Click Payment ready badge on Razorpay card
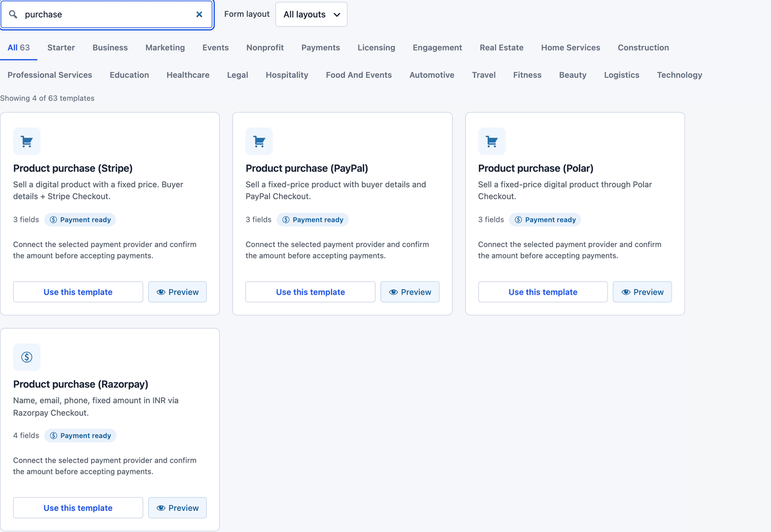This screenshot has height=532, width=771. (80, 436)
